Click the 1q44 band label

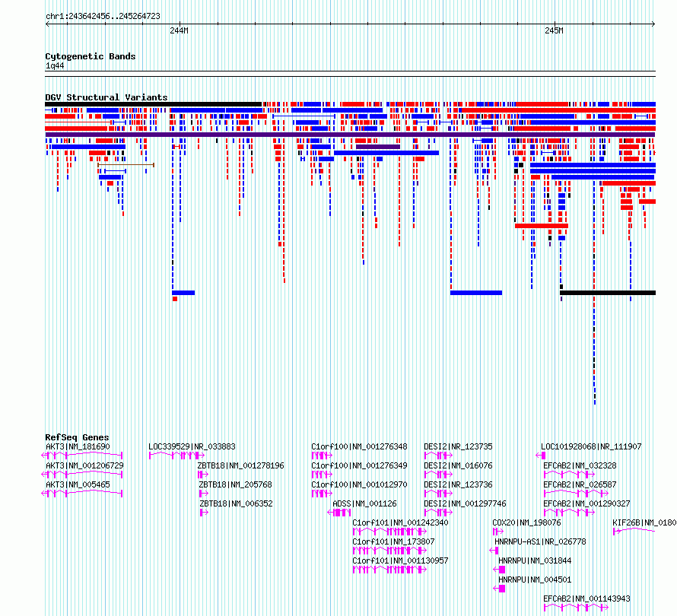(55, 65)
